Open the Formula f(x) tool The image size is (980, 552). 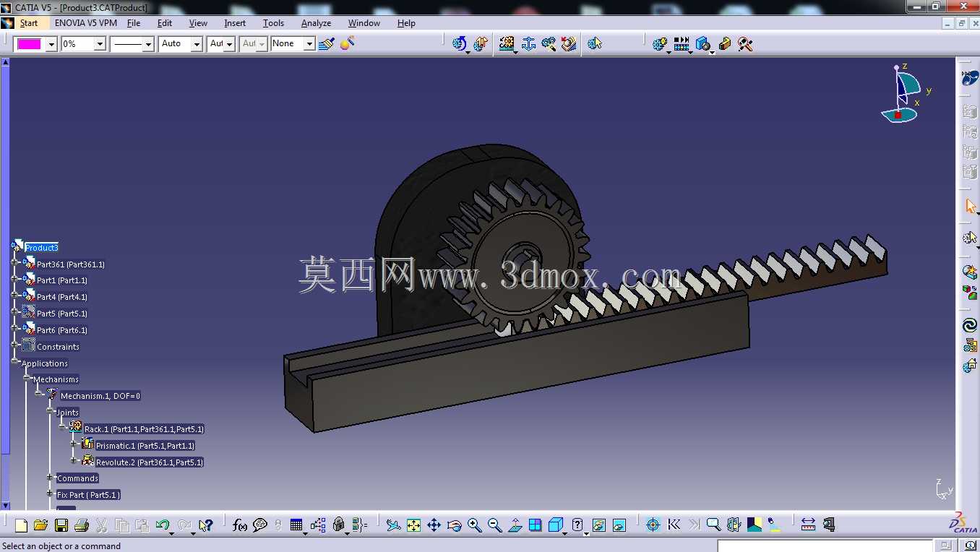pos(240,525)
